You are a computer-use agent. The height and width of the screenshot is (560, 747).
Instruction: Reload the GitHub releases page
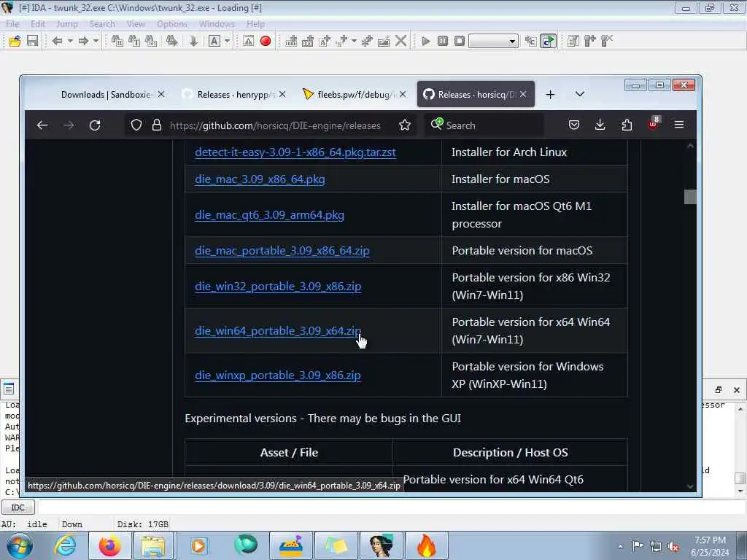point(95,125)
